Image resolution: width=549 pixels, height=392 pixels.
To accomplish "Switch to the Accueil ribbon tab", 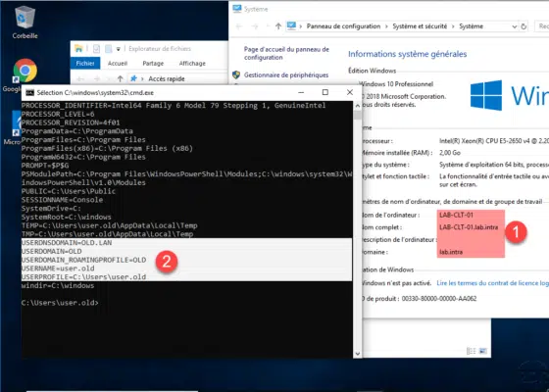I will 118,64.
